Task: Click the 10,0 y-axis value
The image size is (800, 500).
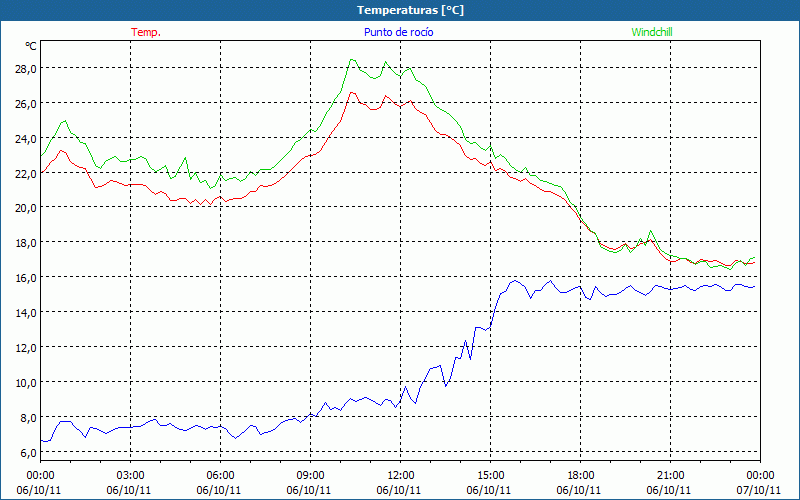Action: [26, 383]
